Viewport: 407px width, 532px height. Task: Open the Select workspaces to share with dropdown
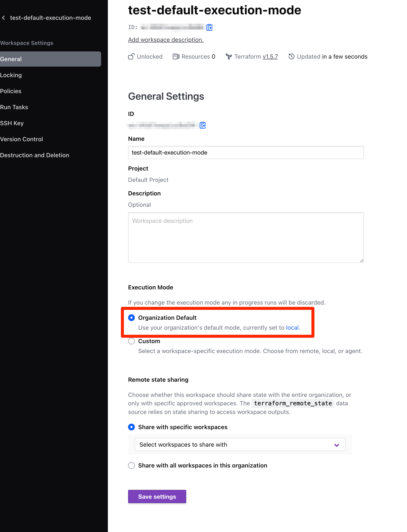[x=240, y=445]
